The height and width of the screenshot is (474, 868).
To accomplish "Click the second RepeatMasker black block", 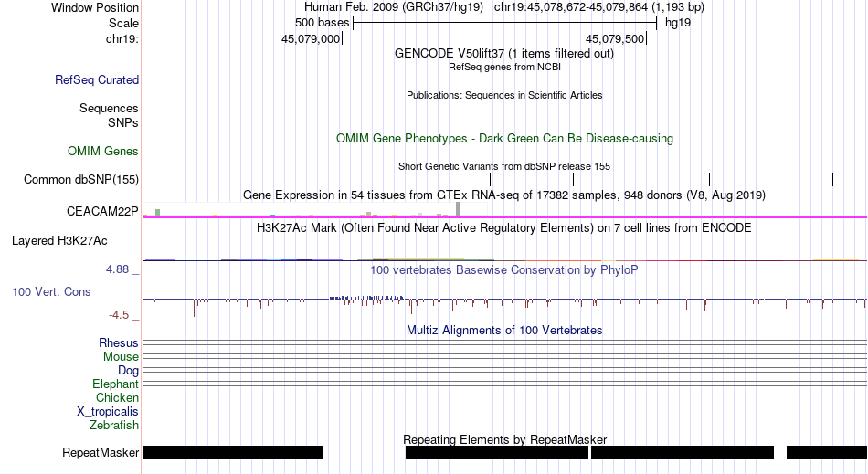I will (x=496, y=452).
